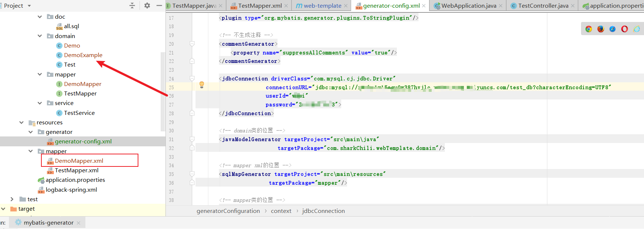Screen dimensions: 644x229
Task: Expand the test folder
Action: point(12,199)
